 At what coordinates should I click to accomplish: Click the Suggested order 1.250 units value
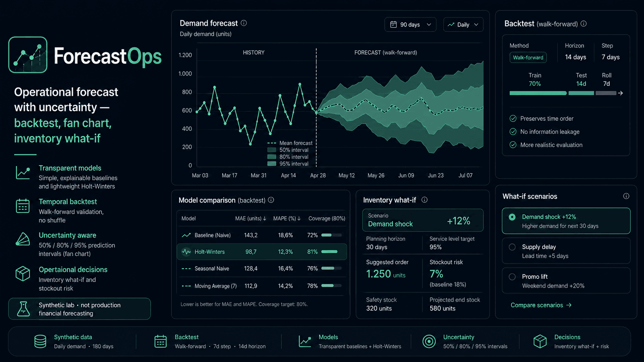pyautogui.click(x=386, y=274)
